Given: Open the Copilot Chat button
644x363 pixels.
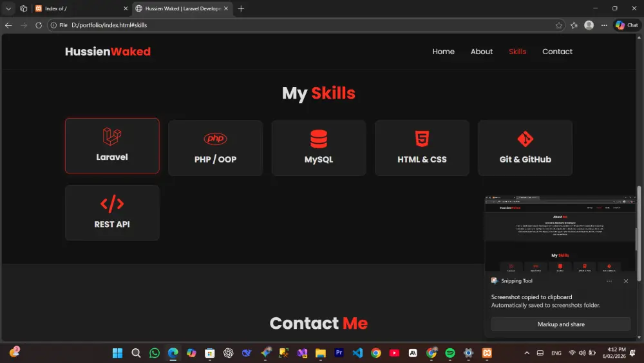Looking at the screenshot, I should click(x=627, y=25).
